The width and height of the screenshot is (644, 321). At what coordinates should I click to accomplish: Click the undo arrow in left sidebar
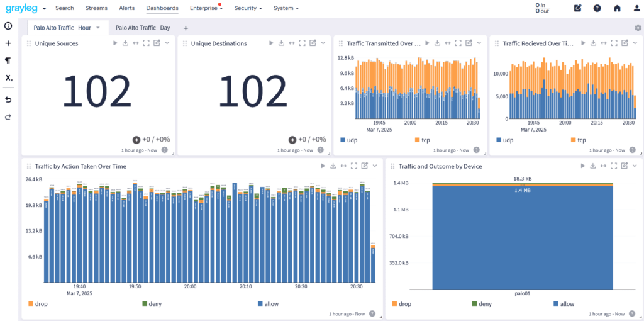coord(8,99)
